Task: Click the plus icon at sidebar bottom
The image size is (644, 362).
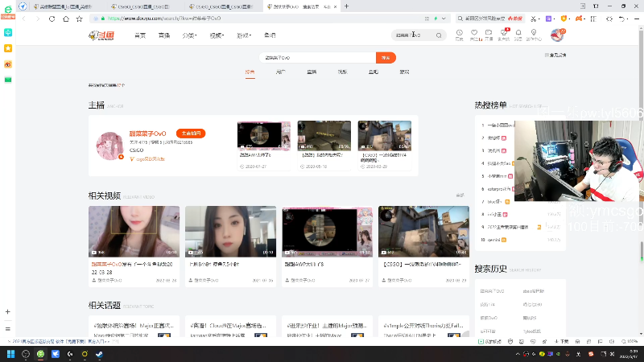Action: point(8,312)
